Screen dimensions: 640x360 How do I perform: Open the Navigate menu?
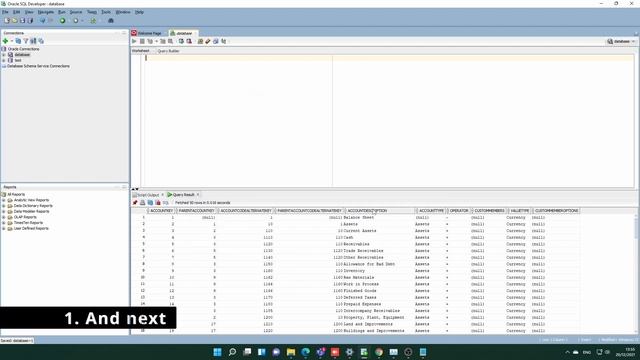(x=46, y=12)
